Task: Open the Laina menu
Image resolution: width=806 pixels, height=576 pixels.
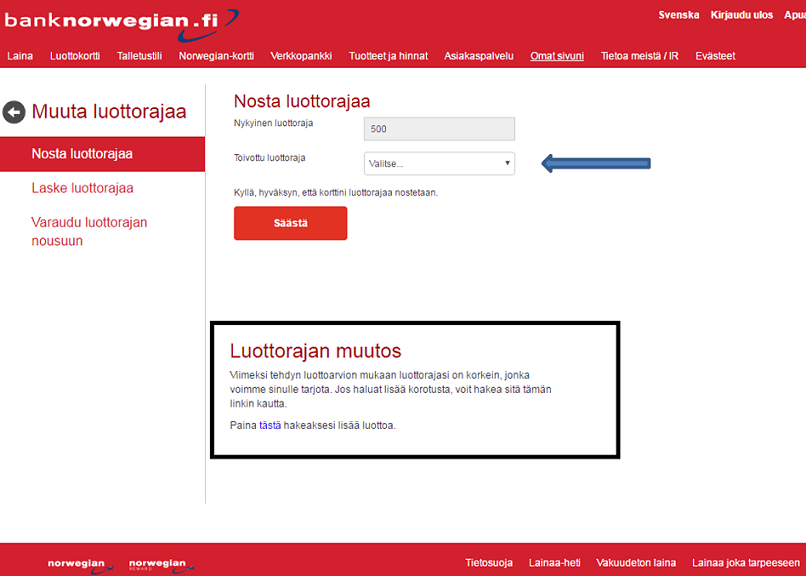Action: click(20, 56)
